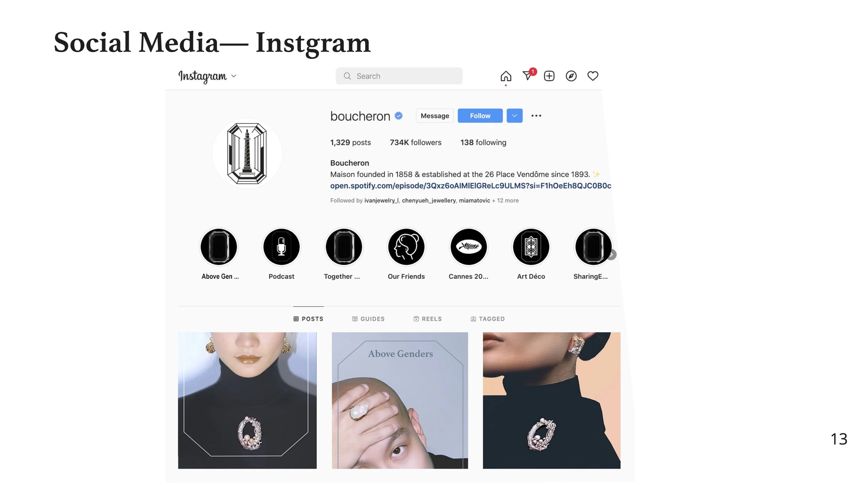View the Art Déco highlight
Screen dimensions: 868x485
click(x=531, y=247)
